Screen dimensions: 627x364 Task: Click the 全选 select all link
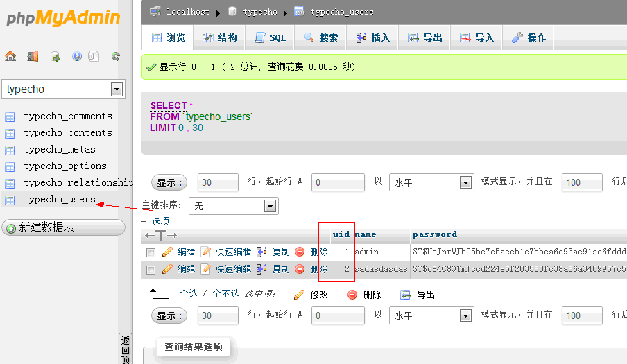tap(189, 294)
